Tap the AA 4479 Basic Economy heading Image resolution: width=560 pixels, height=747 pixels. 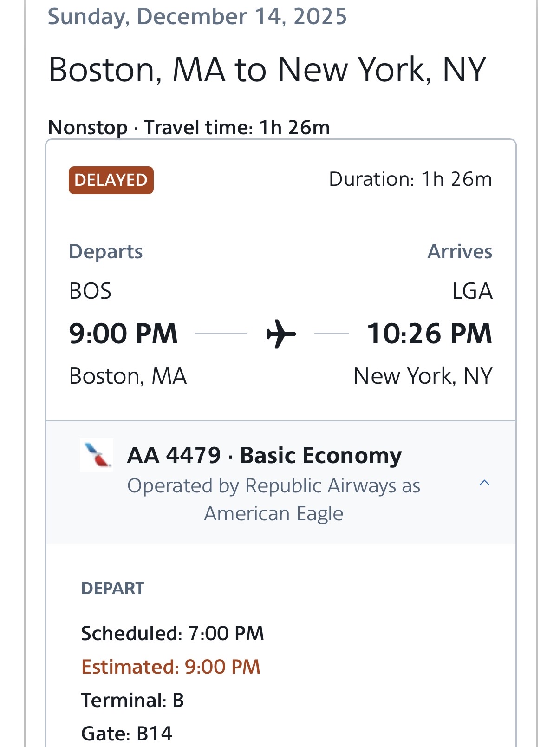[264, 455]
